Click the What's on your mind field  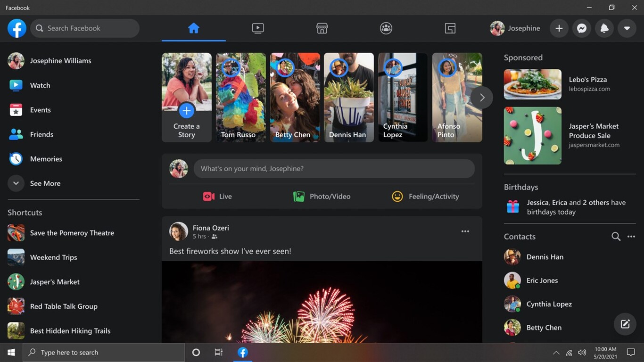(x=334, y=168)
